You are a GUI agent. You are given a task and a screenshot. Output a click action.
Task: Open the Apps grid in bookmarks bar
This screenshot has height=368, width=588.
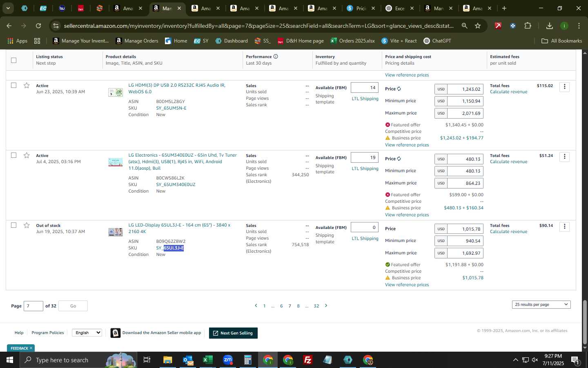(x=37, y=41)
